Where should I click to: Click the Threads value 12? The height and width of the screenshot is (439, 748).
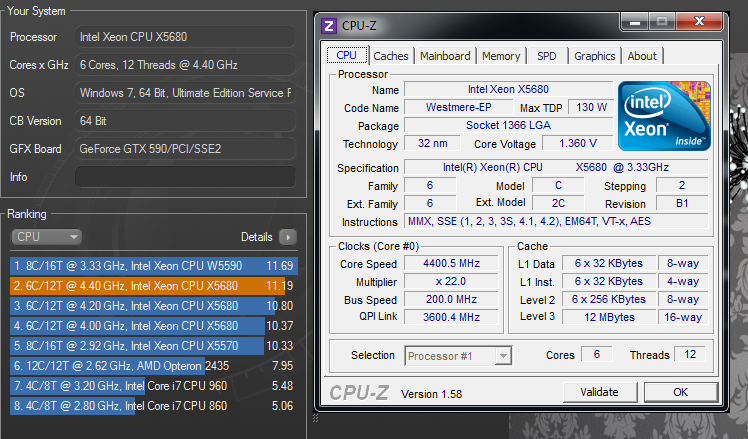690,355
